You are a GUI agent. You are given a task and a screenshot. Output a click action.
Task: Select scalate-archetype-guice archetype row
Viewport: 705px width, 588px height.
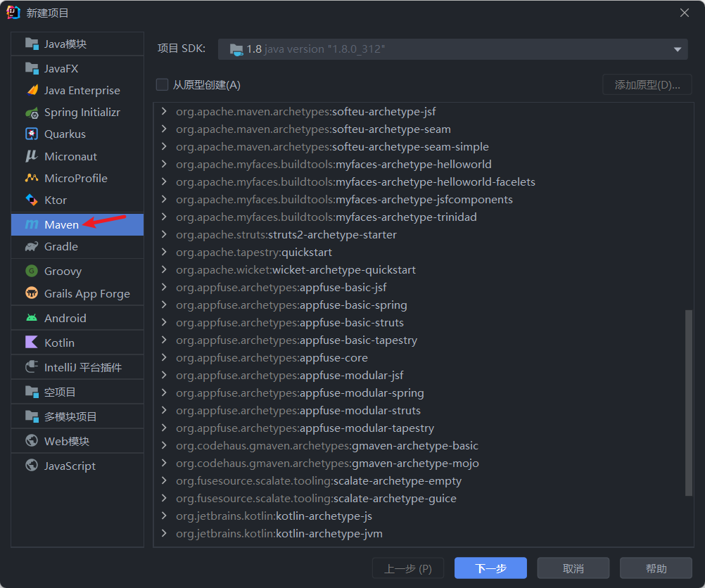tap(423, 499)
